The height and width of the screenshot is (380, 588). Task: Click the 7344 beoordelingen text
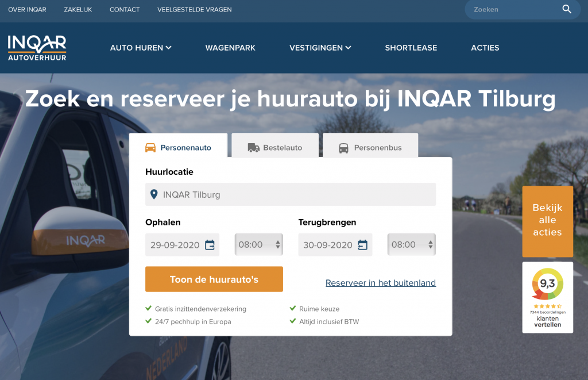click(x=547, y=312)
